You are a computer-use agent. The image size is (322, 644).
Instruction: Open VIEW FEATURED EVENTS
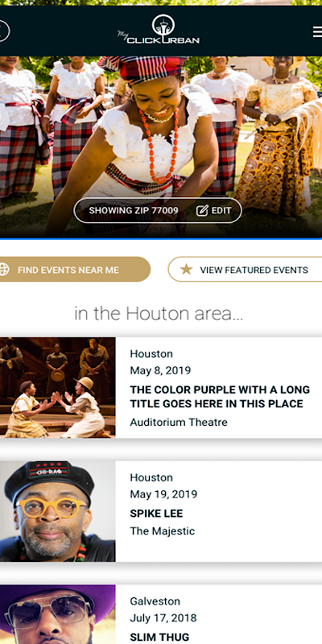[x=246, y=270]
